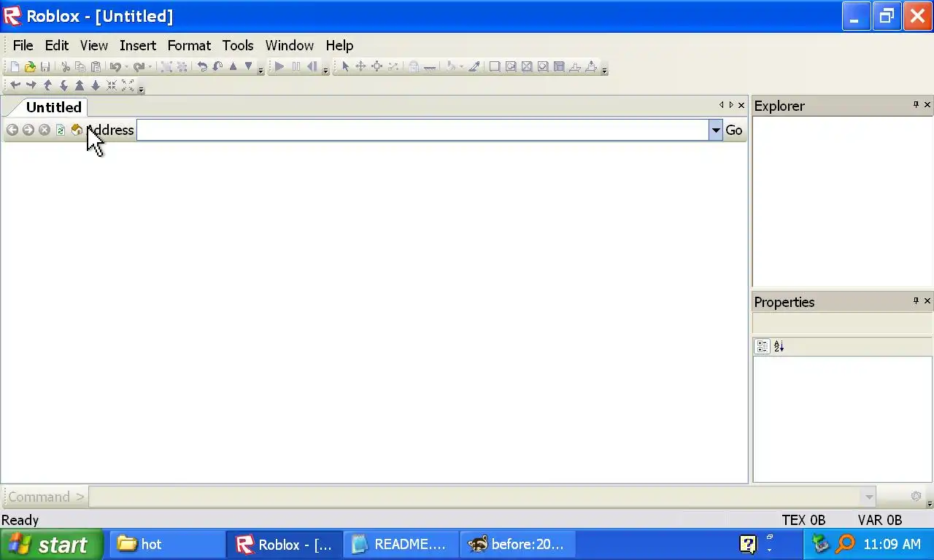
Task: Click the Alphabetical sort icon in Properties
Action: coord(779,346)
